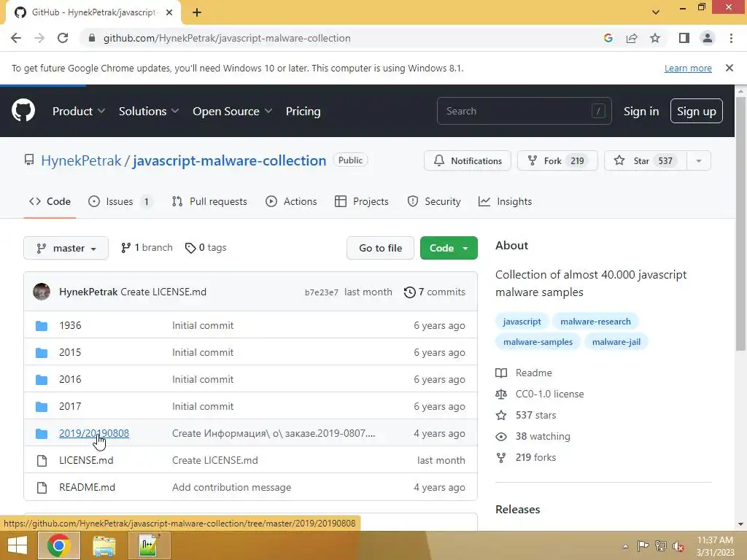Viewport: 747px width, 560px height.
Task: Open javascript-malware-collection repo title link
Action: click(229, 161)
